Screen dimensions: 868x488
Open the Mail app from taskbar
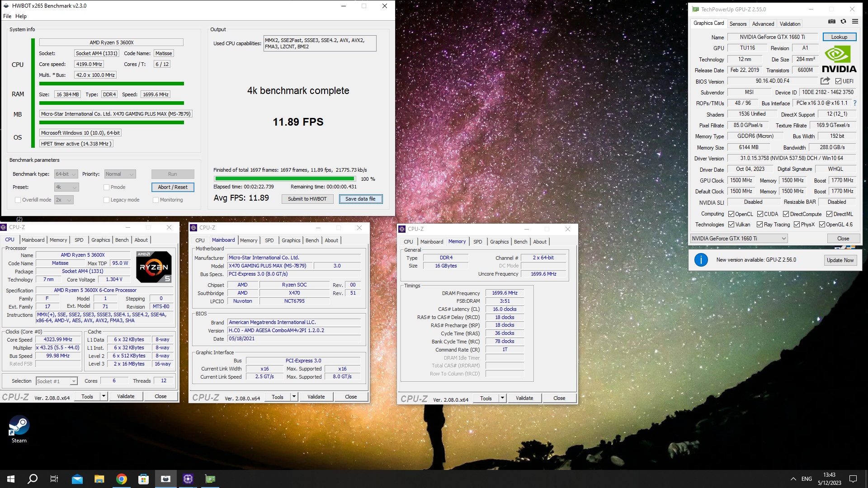coord(77,479)
